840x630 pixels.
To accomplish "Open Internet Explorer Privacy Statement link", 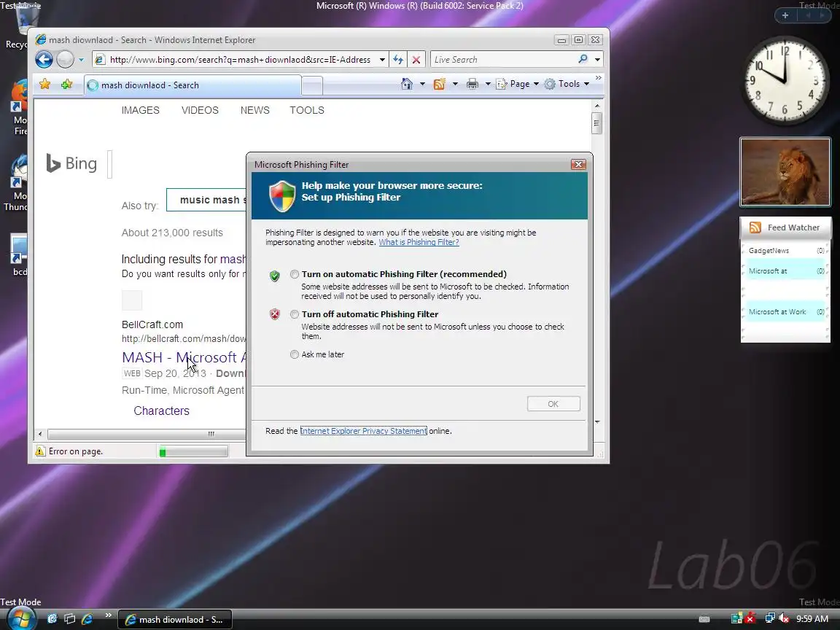I will point(363,431).
